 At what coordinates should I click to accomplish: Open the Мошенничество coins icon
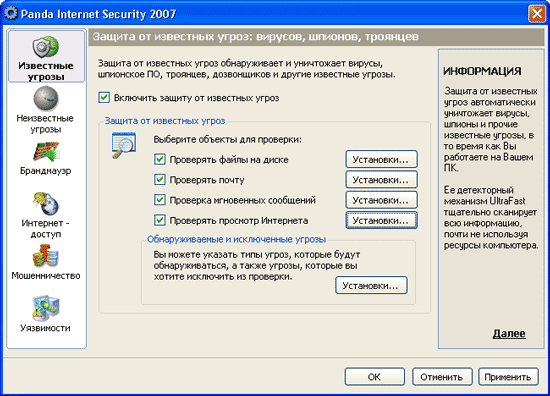(x=46, y=256)
